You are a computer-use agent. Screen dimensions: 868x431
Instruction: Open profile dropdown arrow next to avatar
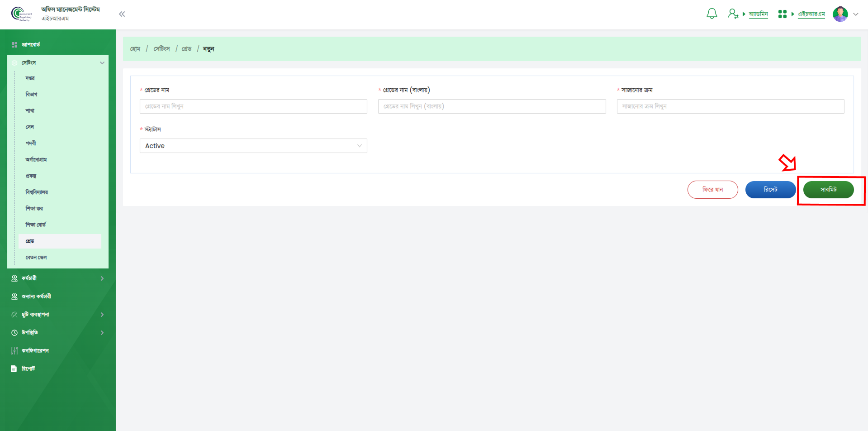tap(856, 14)
